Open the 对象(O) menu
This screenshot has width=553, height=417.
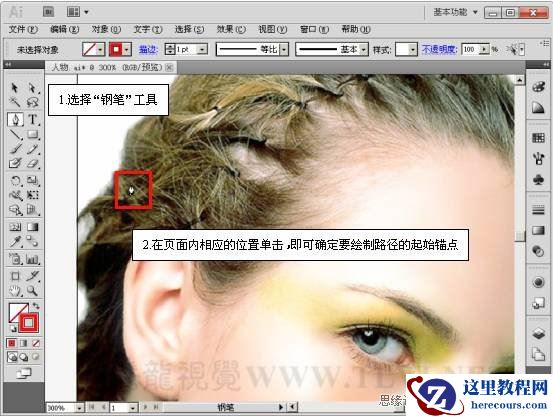click(x=106, y=30)
